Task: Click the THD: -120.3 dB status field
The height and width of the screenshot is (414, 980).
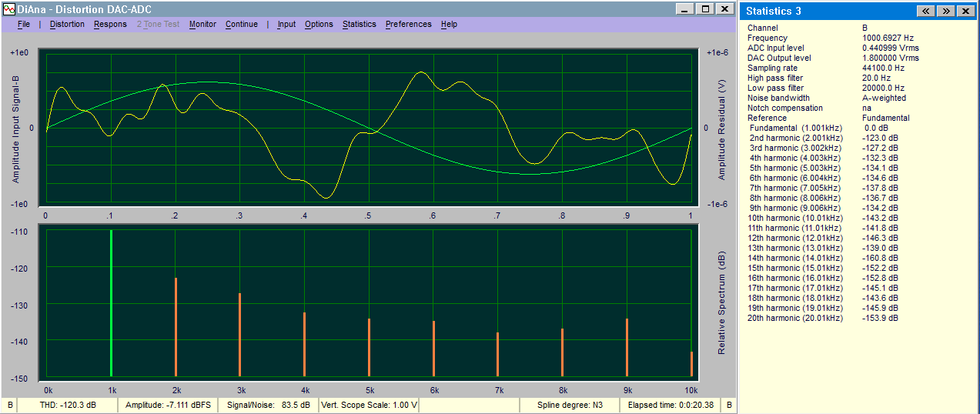Action: (66, 405)
